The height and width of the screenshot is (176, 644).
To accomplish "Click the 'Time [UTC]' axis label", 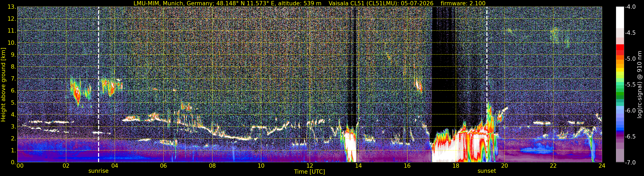I will click(x=310, y=172).
